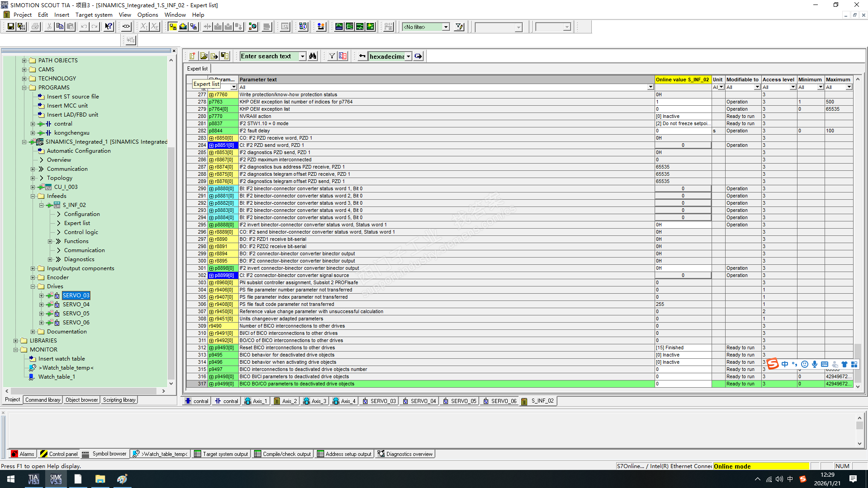Click the SIMOTION SCOUT taskbar icon
The image size is (868, 488).
click(x=56, y=479)
